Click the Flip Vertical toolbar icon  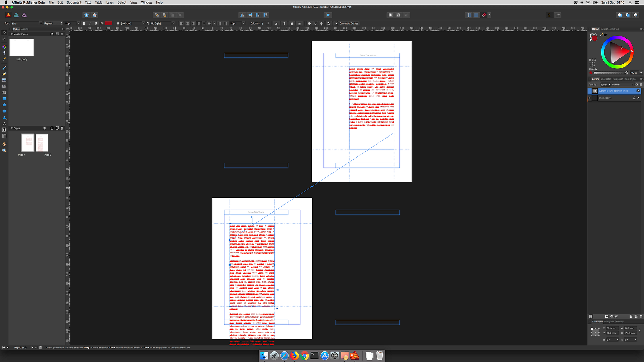tap(250, 15)
